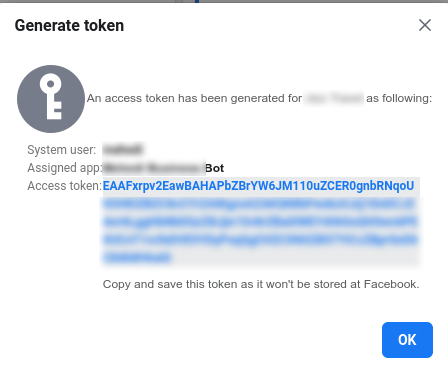Click the System user label
Viewport: 448px width, 369px height.
(62, 150)
